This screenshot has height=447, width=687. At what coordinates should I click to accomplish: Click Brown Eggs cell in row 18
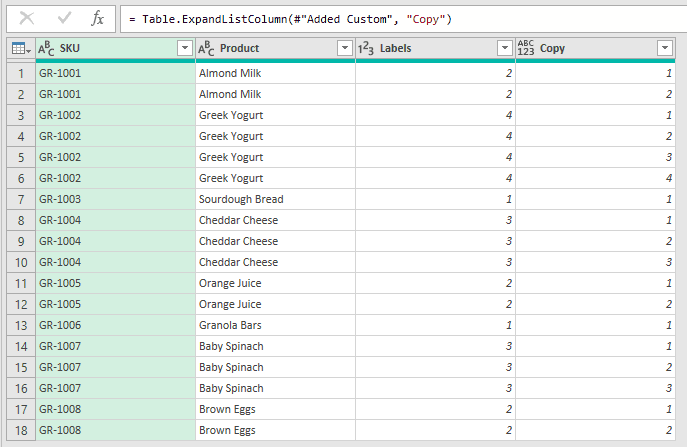pyautogui.click(x=275, y=430)
